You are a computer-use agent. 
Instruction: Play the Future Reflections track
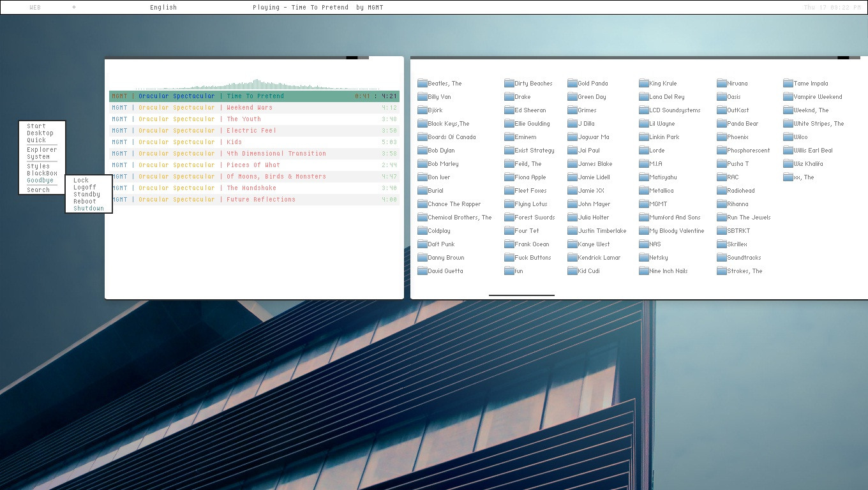(254, 200)
